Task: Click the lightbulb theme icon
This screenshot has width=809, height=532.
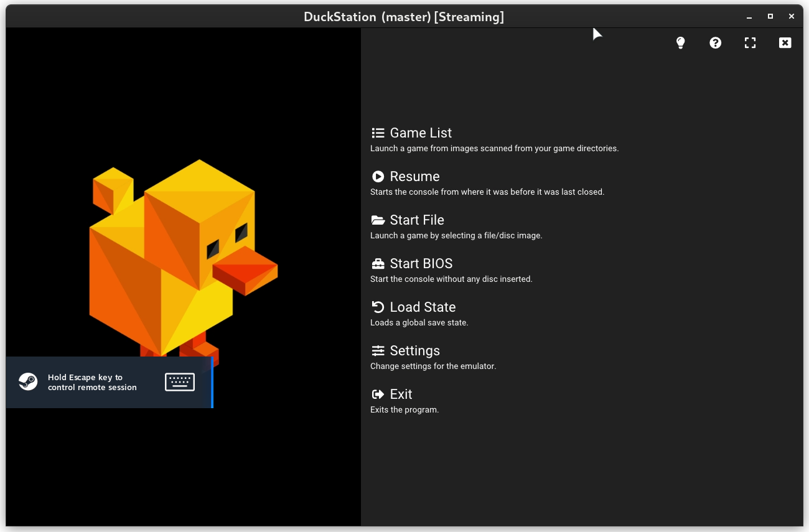Action: point(680,42)
